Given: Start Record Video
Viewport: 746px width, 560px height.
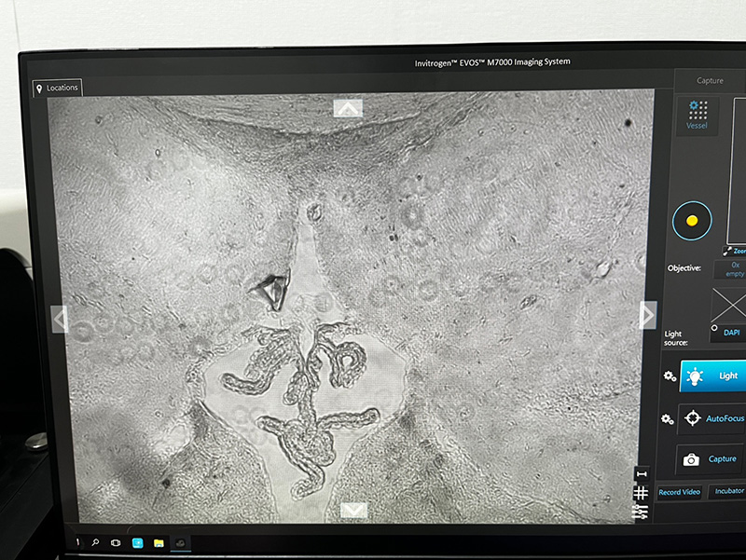Looking at the screenshot, I should tap(681, 491).
